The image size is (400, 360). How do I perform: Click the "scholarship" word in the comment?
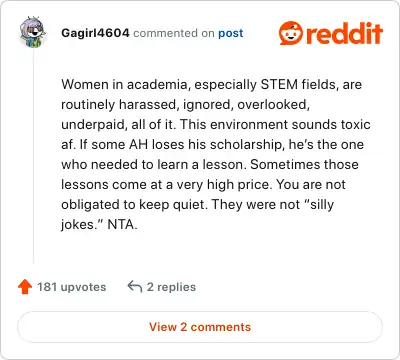246,144
